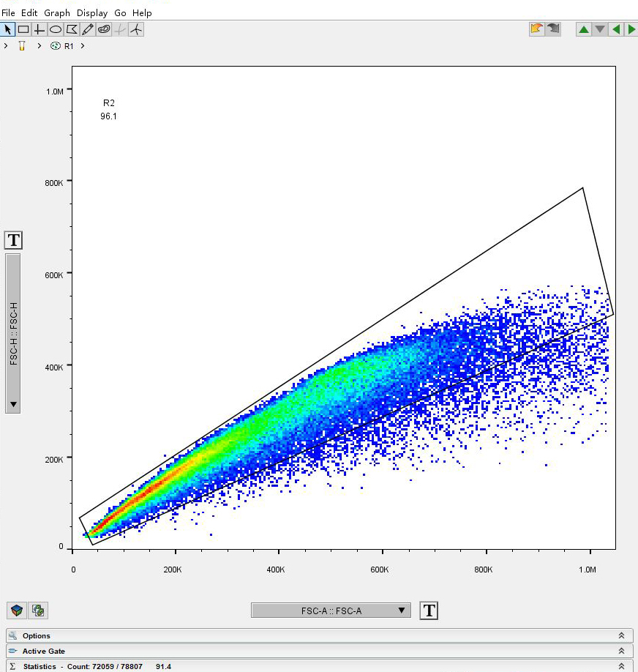Select the polygon gate tool

pos(72,29)
